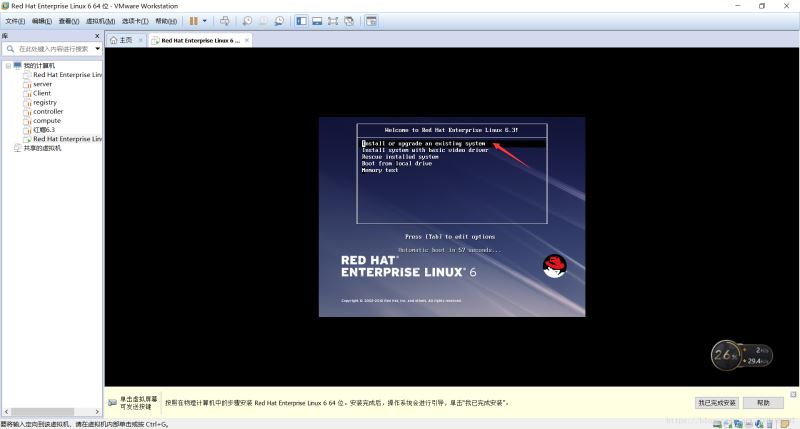
Task: Click the Send Ctrl+Alt+Del toolbar icon
Action: click(x=224, y=20)
